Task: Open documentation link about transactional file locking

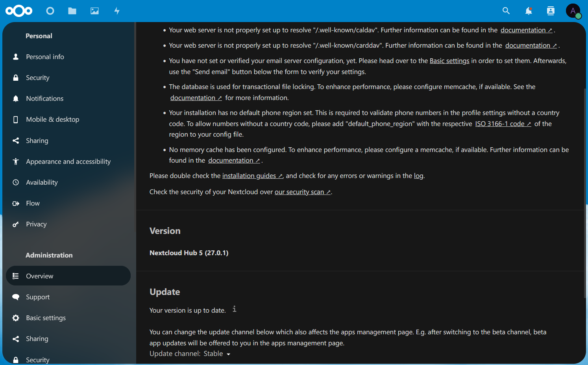Action: pos(196,98)
